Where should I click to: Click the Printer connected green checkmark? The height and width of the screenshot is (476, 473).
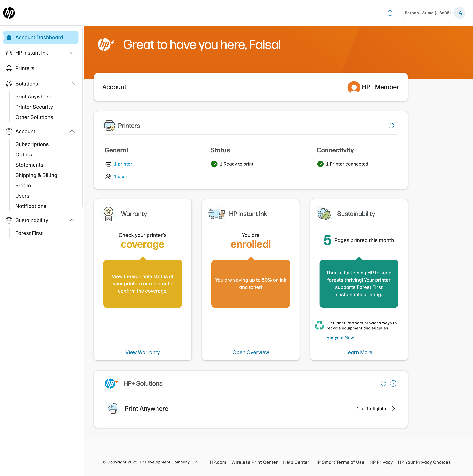[320, 164]
